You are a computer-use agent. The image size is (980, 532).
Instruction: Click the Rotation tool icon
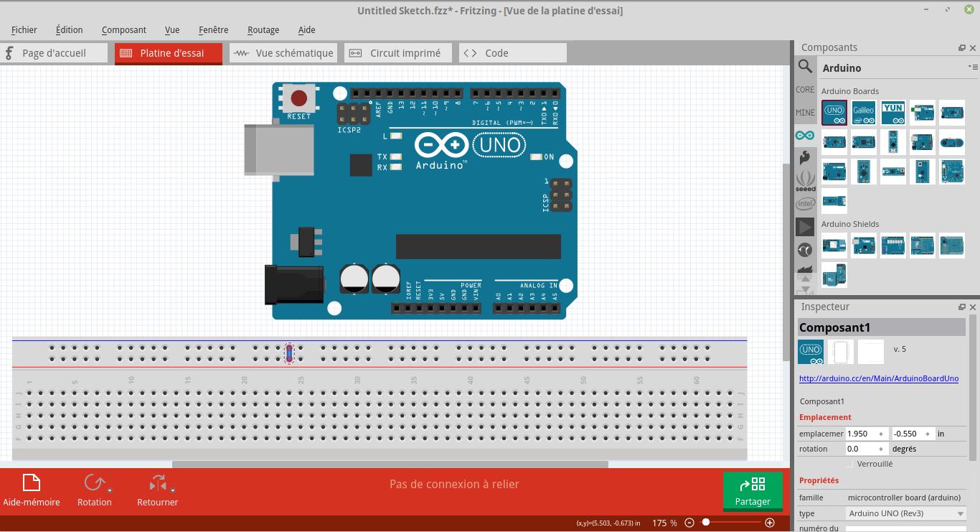93,483
